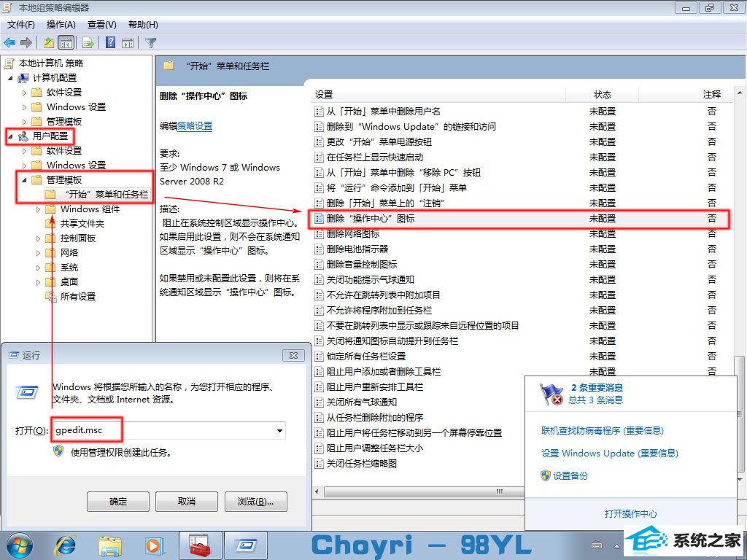Screen dimensions: 747x560
Task: Click icon beside 将"运行"命令添加到「开始」菜单
Action: click(x=320, y=187)
